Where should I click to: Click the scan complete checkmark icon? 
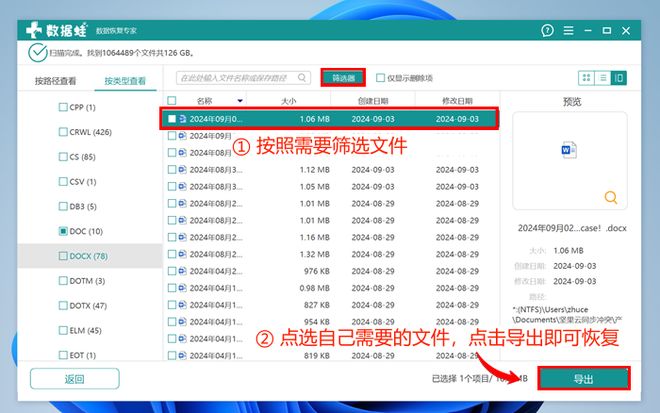pyautogui.click(x=37, y=53)
